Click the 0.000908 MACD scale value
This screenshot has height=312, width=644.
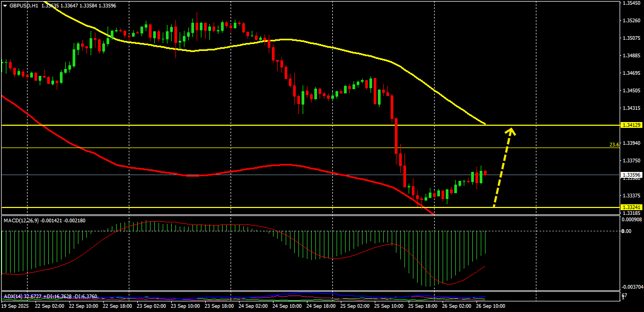coord(632,219)
